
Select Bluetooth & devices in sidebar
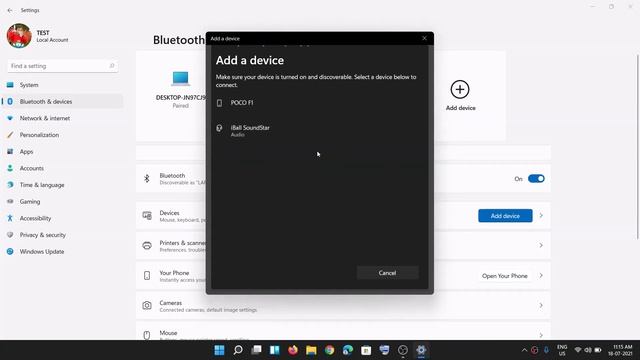coord(62,102)
